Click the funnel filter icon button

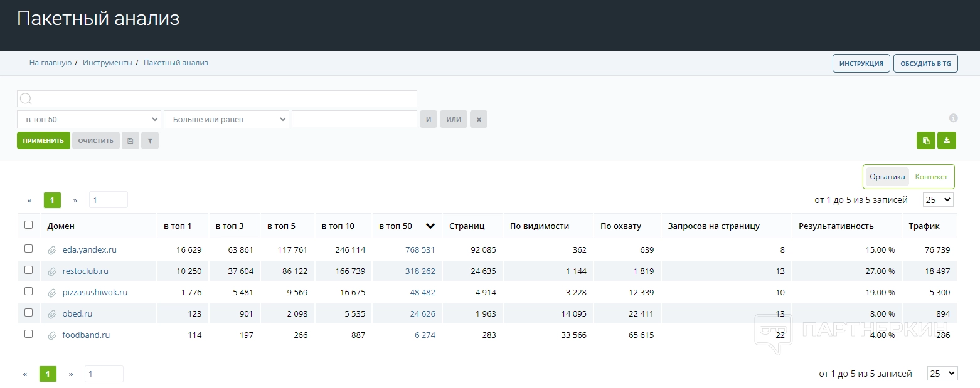pos(150,140)
